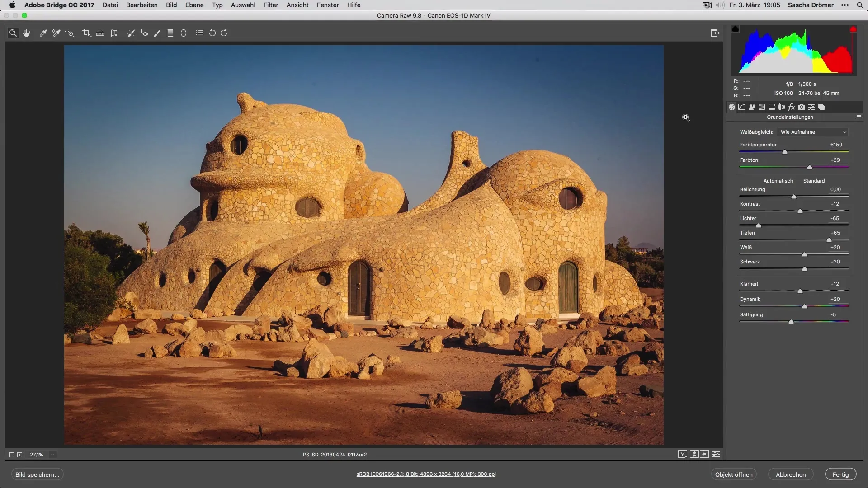868x488 pixels.
Task: Open the Presets panel tab
Action: 811,107
